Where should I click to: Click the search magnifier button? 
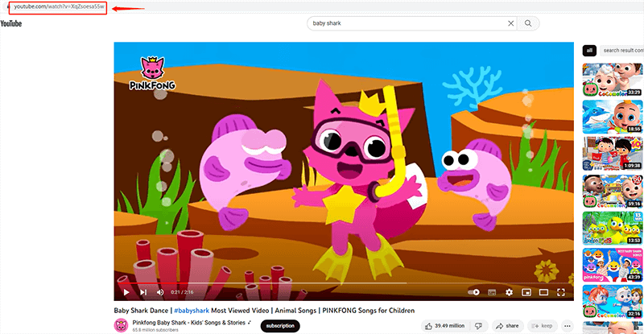[x=528, y=23]
